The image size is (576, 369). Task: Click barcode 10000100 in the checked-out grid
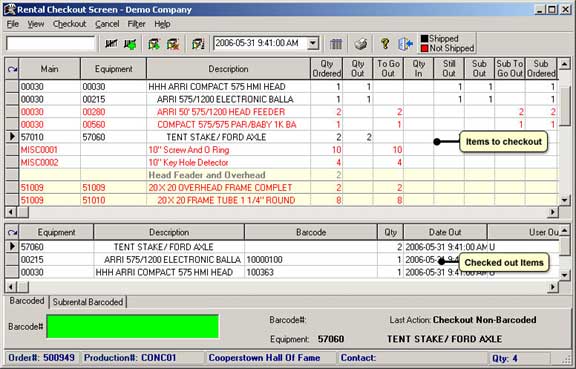(264, 260)
